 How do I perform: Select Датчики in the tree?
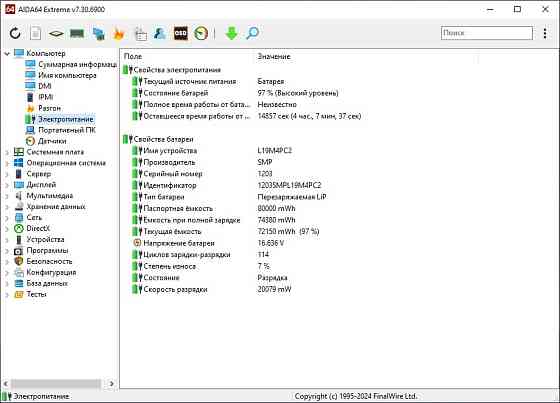[52, 141]
